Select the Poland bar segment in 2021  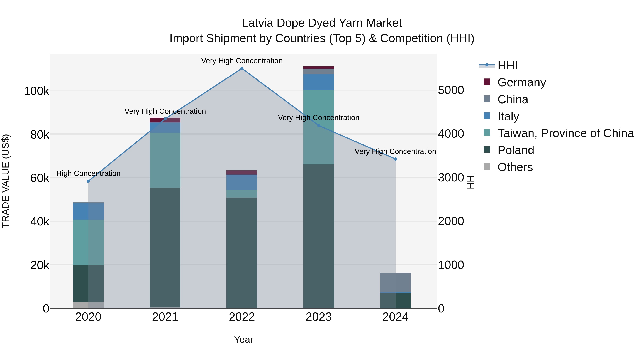[165, 248]
